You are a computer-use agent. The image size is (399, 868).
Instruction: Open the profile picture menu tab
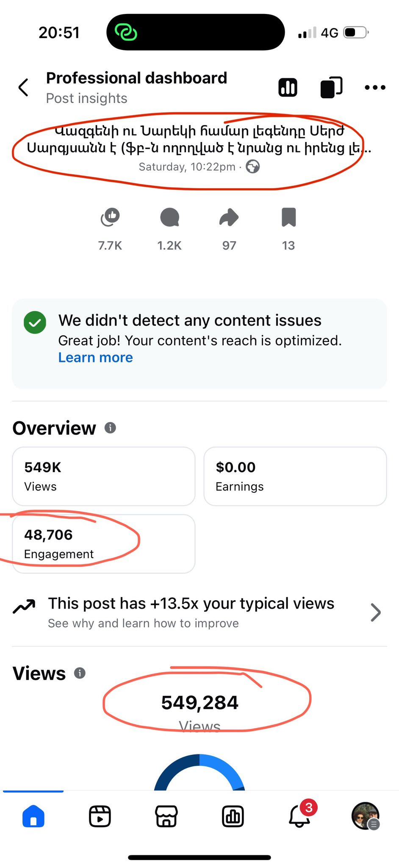point(365,816)
